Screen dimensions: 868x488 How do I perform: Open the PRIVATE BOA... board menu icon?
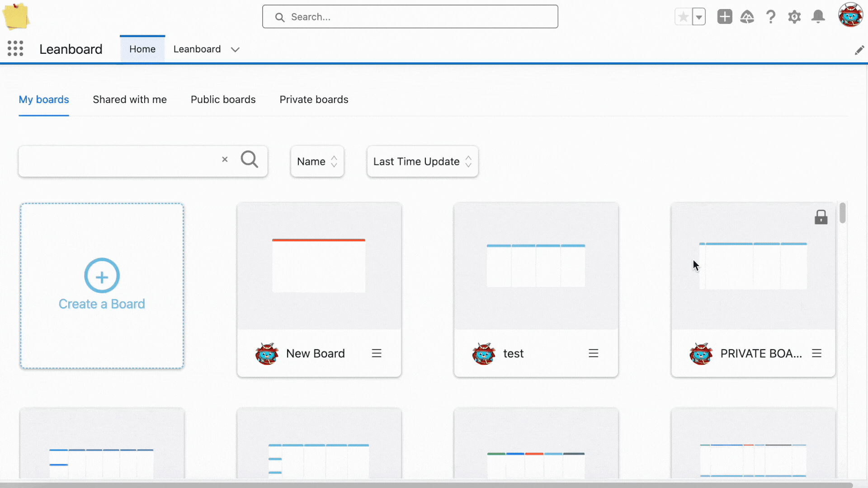(x=816, y=353)
